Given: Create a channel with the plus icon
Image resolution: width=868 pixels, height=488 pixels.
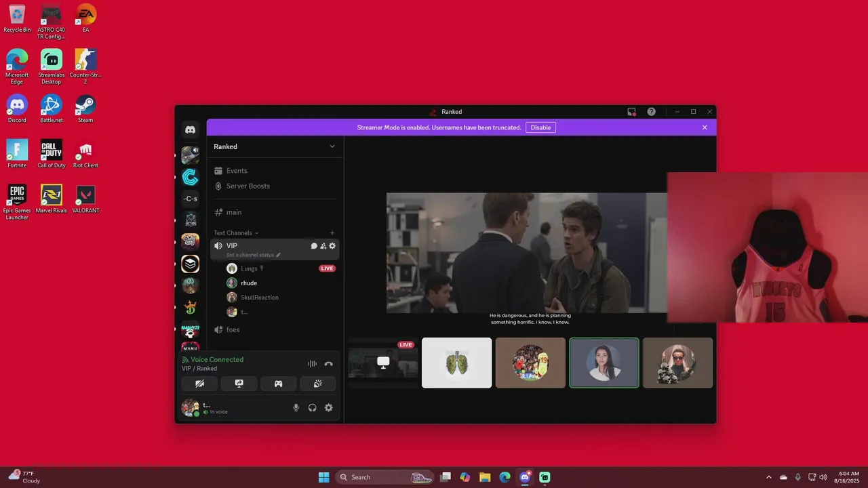Looking at the screenshot, I should (332, 232).
